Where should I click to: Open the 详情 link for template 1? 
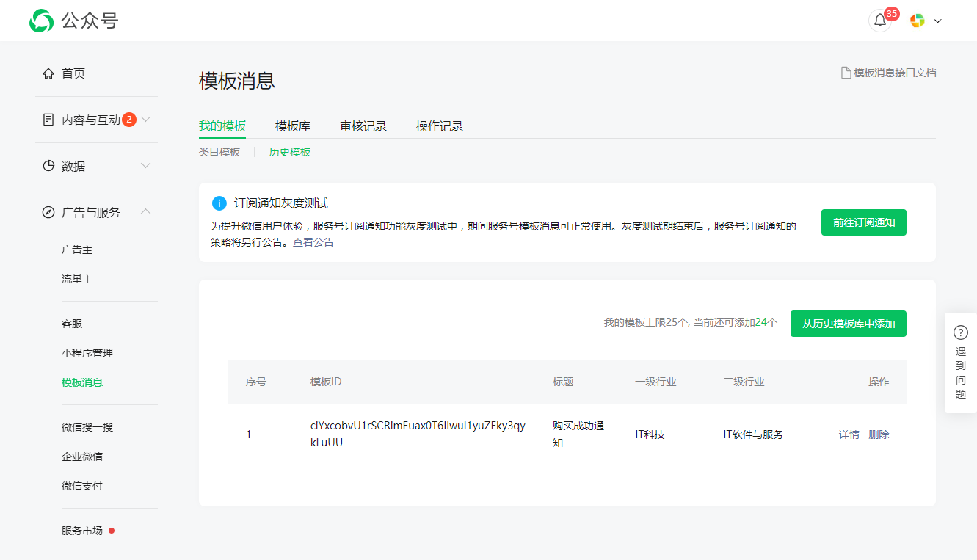pyautogui.click(x=849, y=434)
